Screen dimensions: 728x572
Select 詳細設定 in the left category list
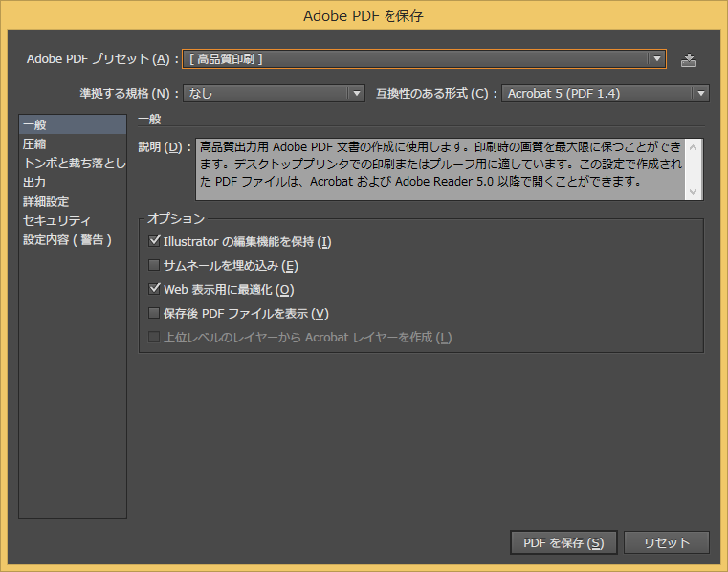pos(73,201)
